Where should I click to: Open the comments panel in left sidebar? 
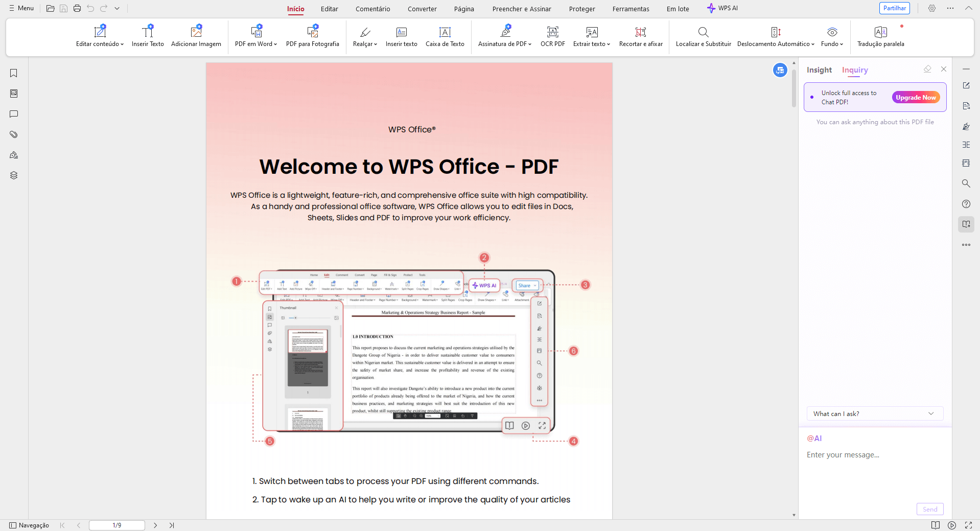pyautogui.click(x=14, y=114)
